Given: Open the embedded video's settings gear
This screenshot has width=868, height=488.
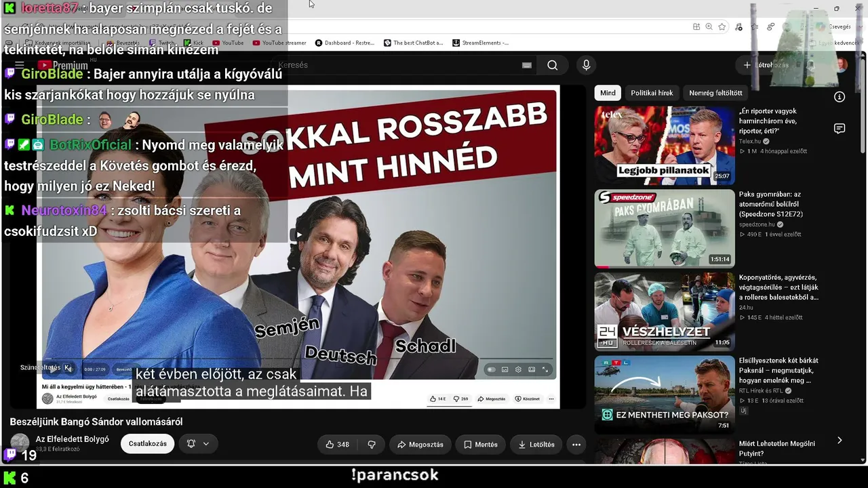Looking at the screenshot, I should point(518,369).
